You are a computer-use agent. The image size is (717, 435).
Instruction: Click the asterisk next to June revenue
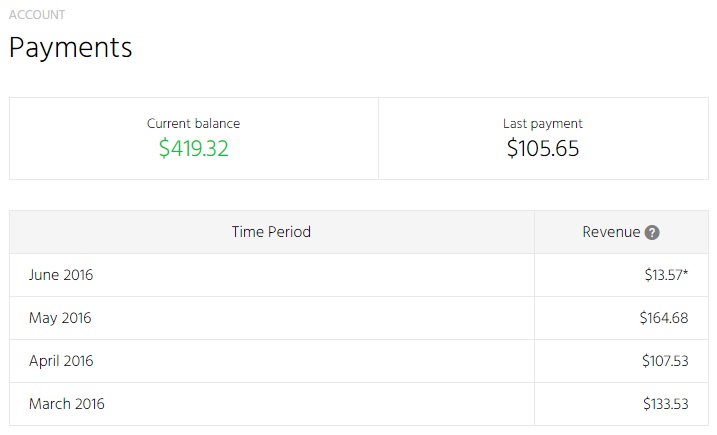(x=685, y=272)
